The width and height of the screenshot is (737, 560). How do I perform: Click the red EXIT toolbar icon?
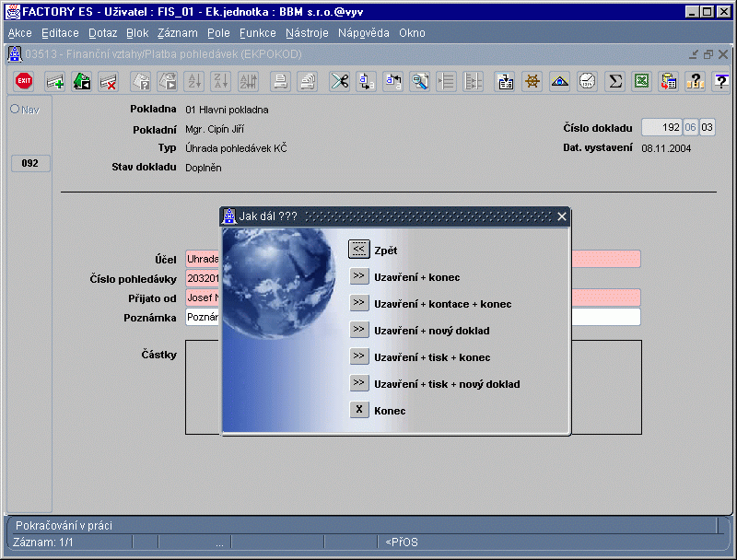(24, 81)
